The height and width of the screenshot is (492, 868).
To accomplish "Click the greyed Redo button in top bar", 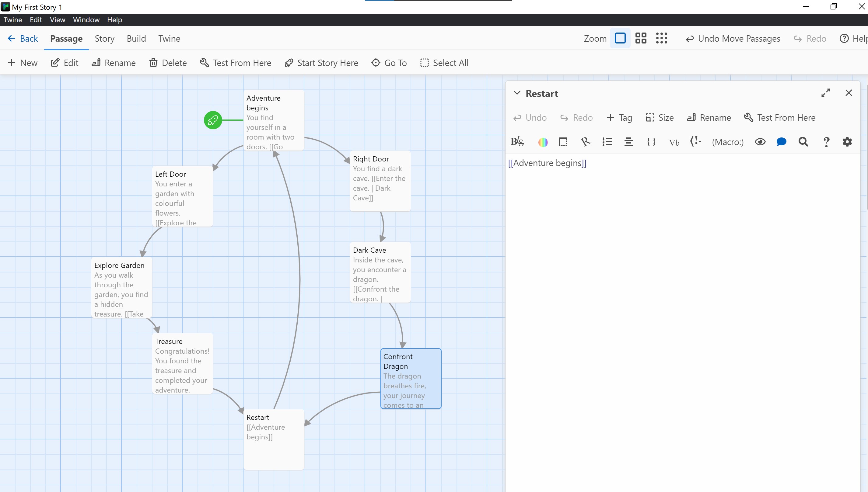I will tap(810, 39).
